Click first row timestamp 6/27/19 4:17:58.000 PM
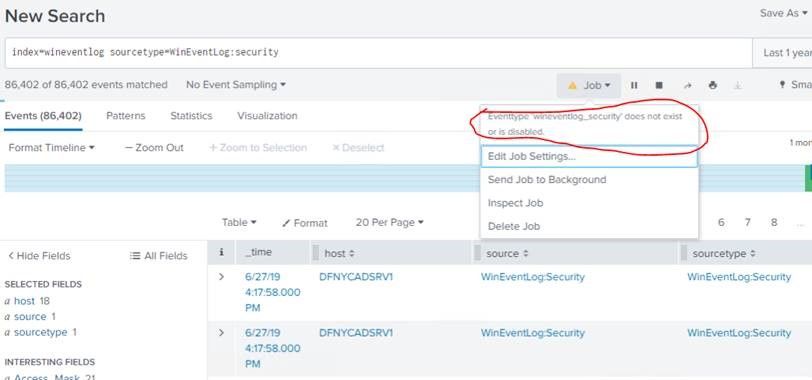The height and width of the screenshot is (380, 812). (272, 292)
